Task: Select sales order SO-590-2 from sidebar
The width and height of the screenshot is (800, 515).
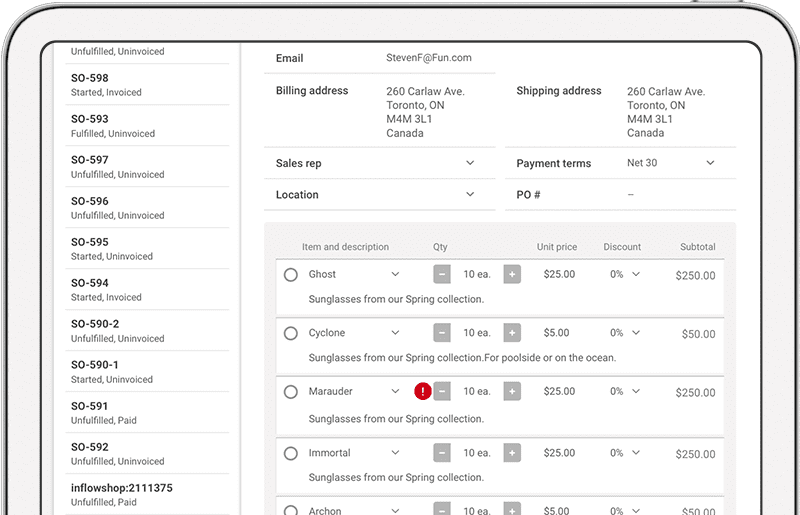Action: tap(147, 330)
